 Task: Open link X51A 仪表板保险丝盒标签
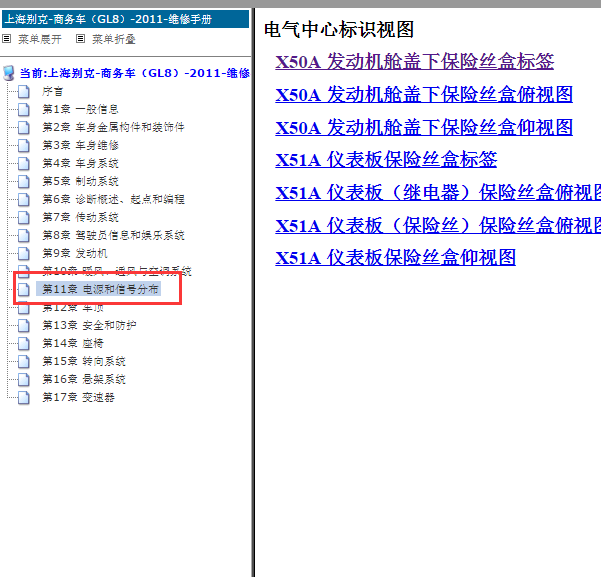386,160
